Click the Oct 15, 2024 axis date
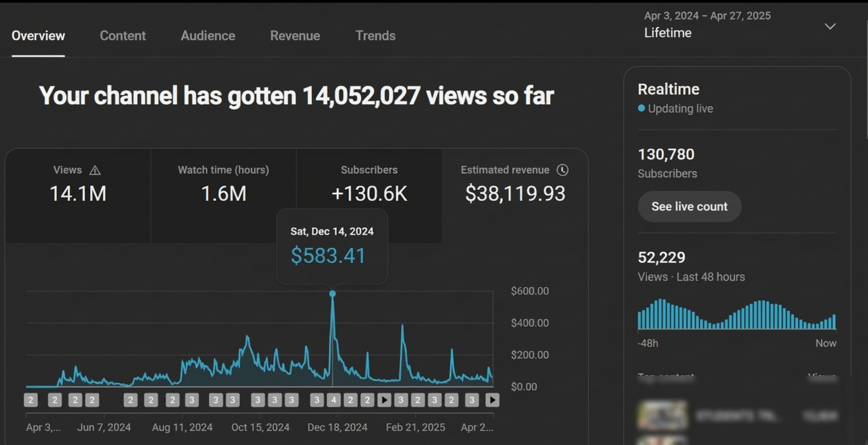Screen dimensions: 868x445 pyautogui.click(x=261, y=427)
